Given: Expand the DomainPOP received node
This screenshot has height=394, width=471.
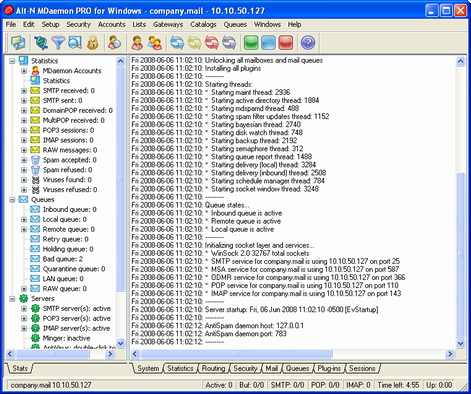Looking at the screenshot, I should click(24, 111).
